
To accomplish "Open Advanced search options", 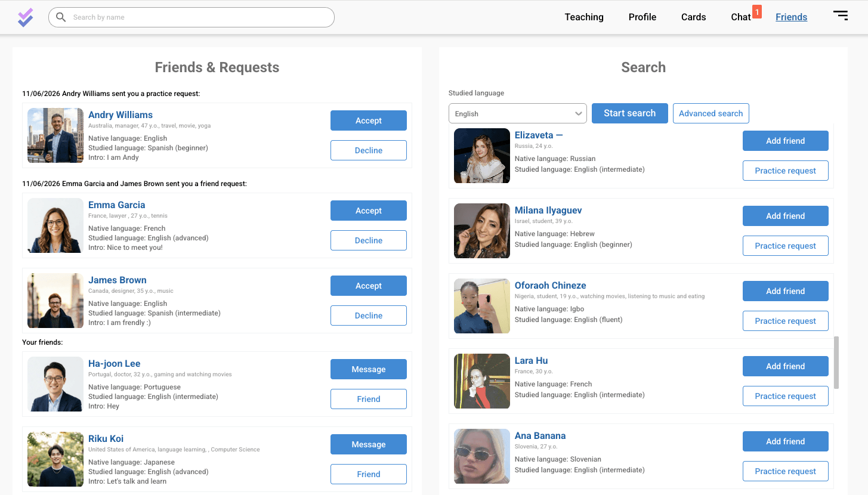I will [x=711, y=113].
